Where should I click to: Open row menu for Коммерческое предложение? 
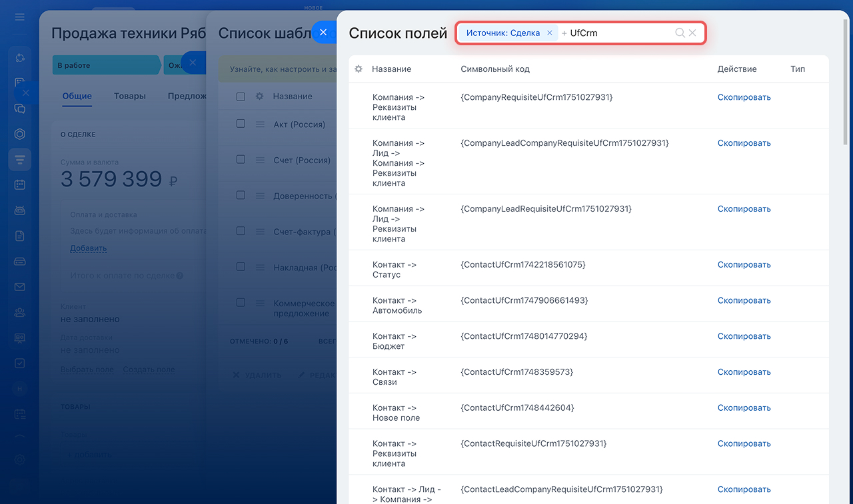tap(260, 304)
